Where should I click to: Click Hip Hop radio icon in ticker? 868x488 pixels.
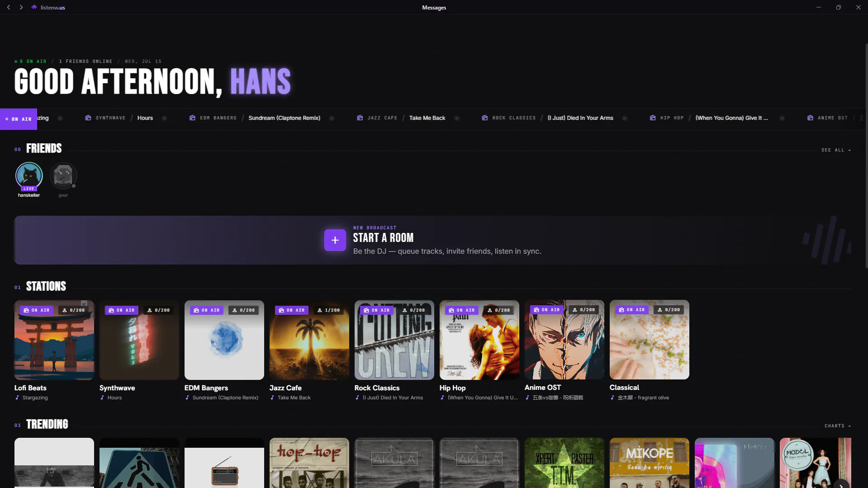(653, 118)
